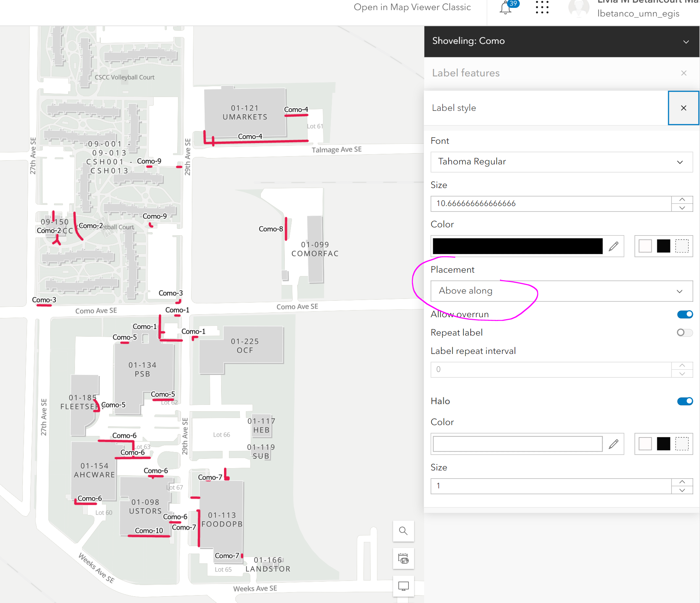Close the Label style pane

pos(683,108)
